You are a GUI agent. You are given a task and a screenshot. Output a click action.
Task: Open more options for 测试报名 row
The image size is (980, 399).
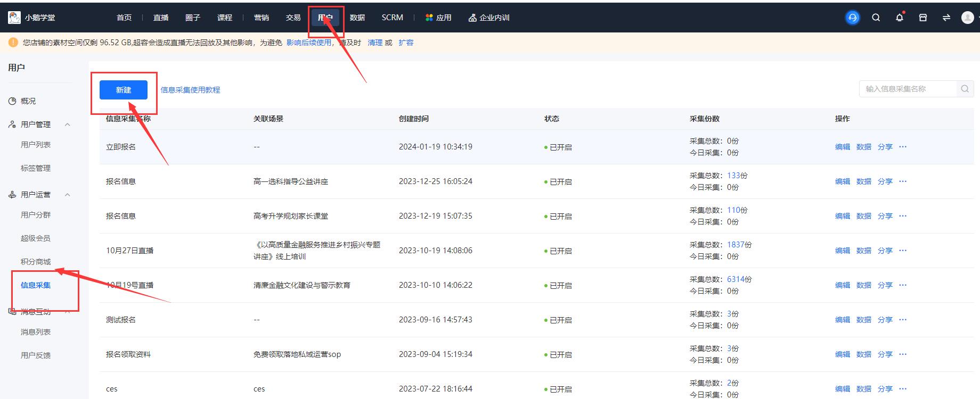tap(903, 320)
